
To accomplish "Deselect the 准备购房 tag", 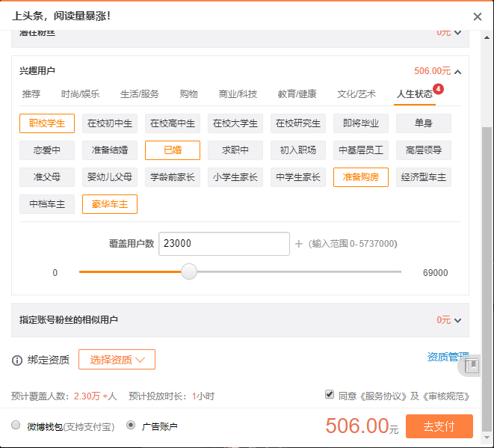I will pyautogui.click(x=361, y=177).
